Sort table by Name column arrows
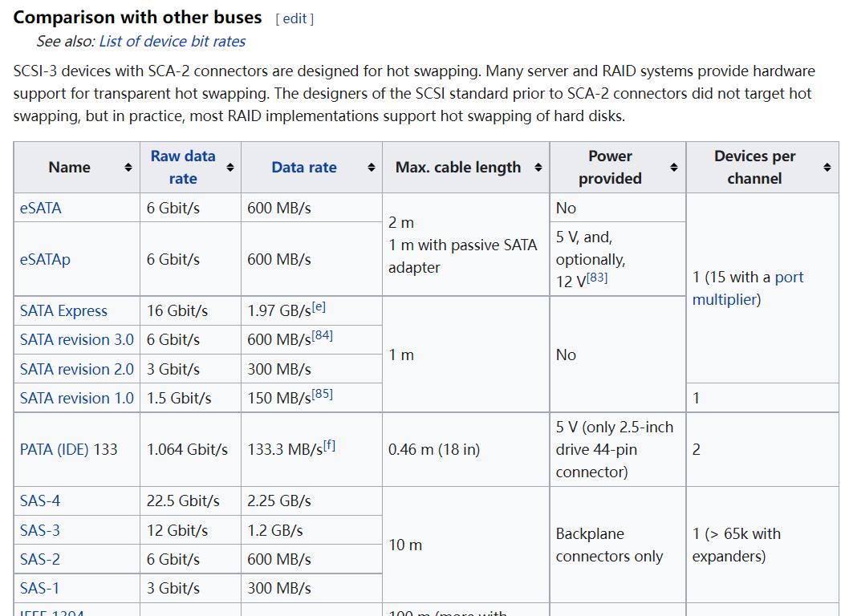 coord(128,168)
